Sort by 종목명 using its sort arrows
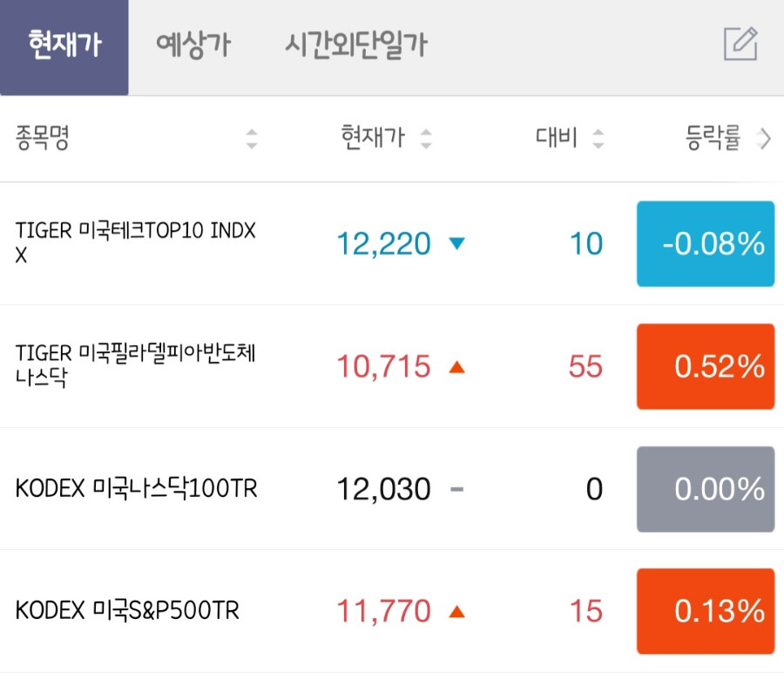Image resolution: width=784 pixels, height=693 pixels. [x=252, y=139]
